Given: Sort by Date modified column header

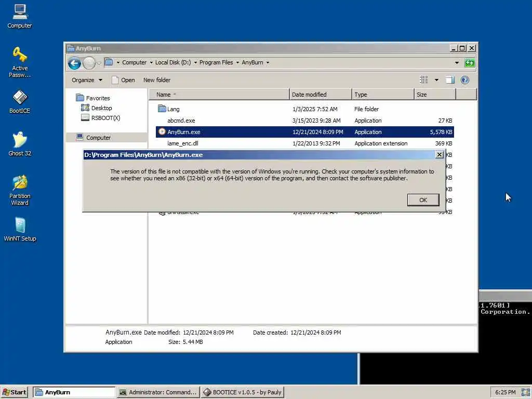Looking at the screenshot, I should pos(321,95).
